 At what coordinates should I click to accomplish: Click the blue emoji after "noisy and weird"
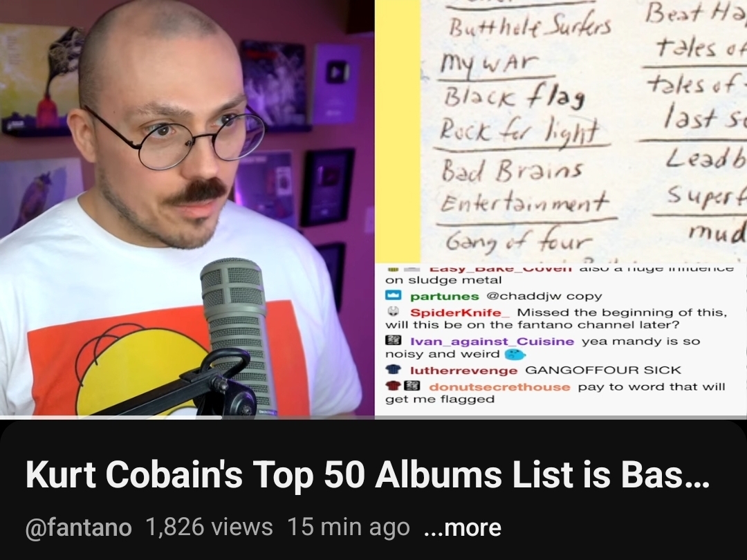pyautogui.click(x=515, y=354)
